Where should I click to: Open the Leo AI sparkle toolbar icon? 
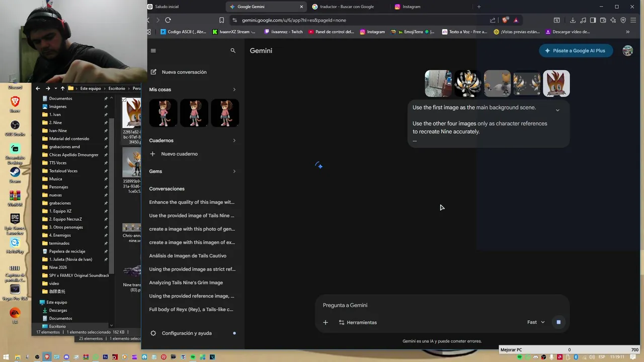point(613,20)
